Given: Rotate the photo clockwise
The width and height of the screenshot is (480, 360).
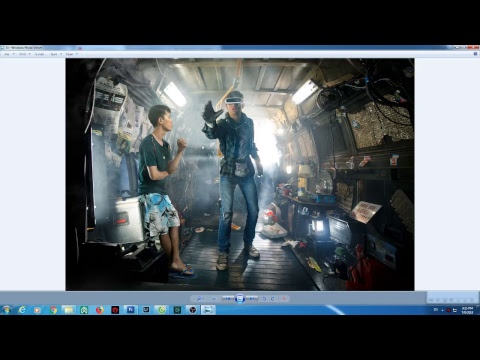Looking at the screenshot, I should pyautogui.click(x=273, y=299).
